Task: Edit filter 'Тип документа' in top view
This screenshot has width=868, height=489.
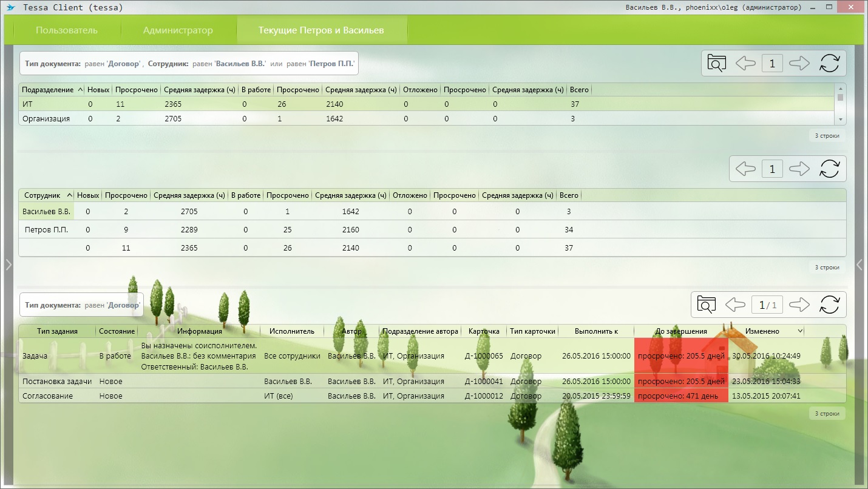Action: (53, 63)
